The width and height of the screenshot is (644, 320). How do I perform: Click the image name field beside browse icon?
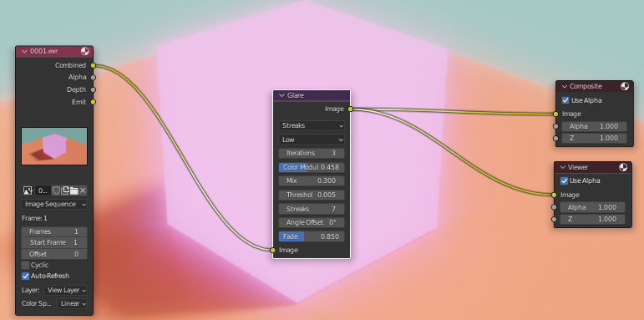[43, 190]
